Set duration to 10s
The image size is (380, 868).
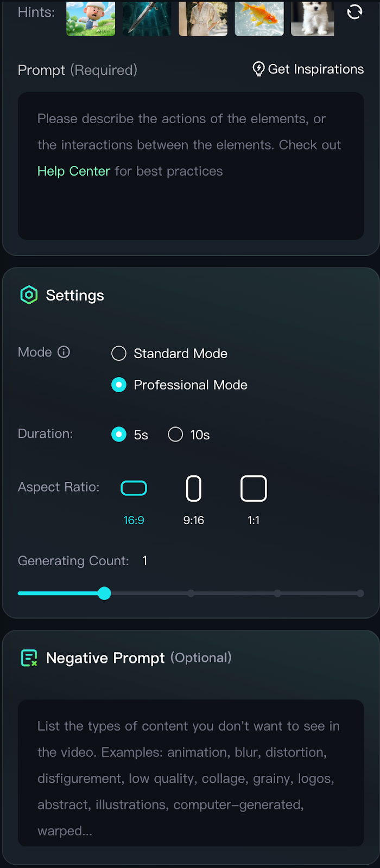click(175, 435)
